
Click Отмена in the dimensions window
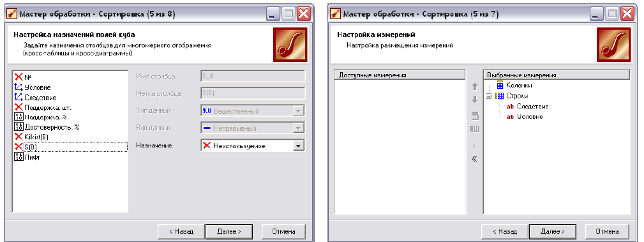pyautogui.click(x=608, y=231)
